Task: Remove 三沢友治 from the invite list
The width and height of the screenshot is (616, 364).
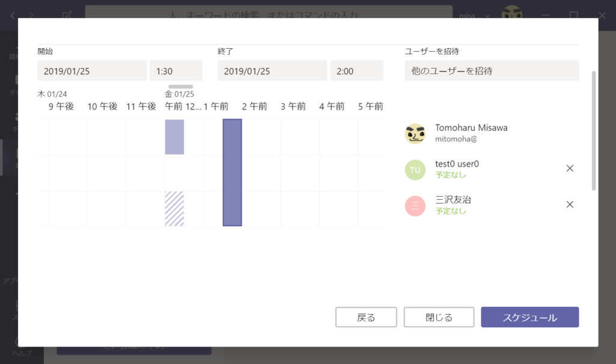Action: click(x=570, y=205)
